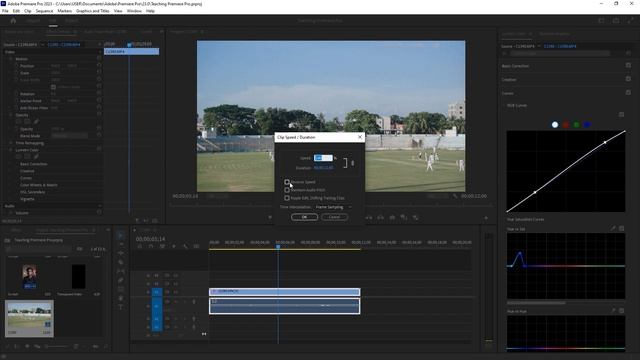Select red RGB curve channel swatch
The height and width of the screenshot is (360, 640).
tap(566, 125)
